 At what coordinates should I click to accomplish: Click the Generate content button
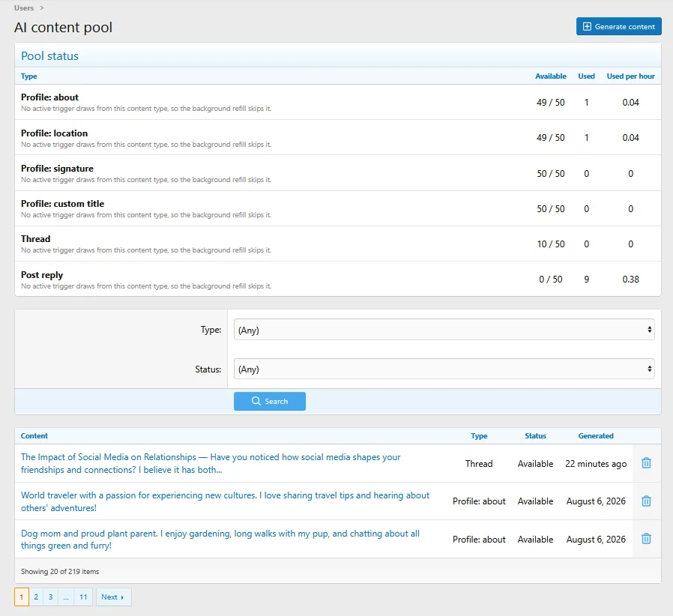click(x=618, y=27)
